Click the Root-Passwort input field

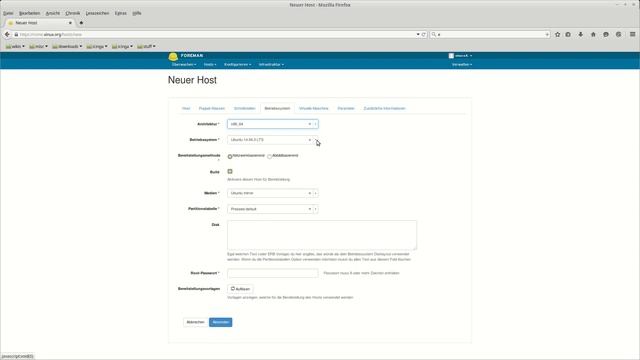click(273, 273)
